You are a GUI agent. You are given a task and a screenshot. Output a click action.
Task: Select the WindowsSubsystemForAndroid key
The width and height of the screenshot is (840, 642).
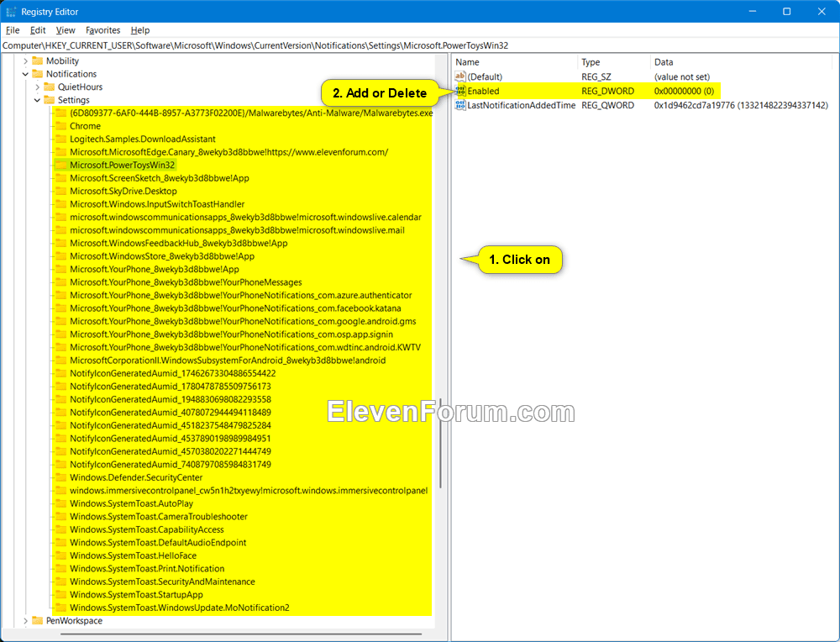(x=228, y=360)
